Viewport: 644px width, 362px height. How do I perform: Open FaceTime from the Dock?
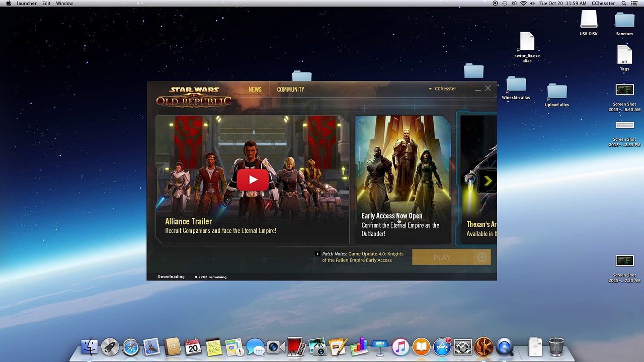coord(276,346)
